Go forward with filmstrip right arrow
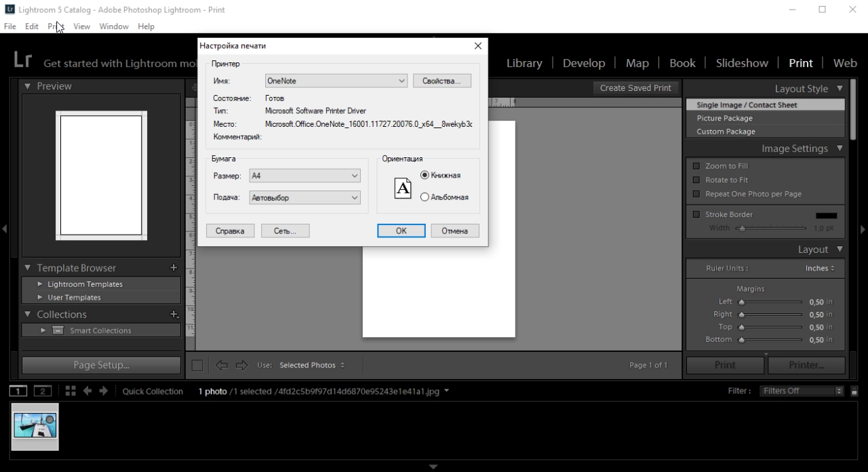 [x=103, y=391]
